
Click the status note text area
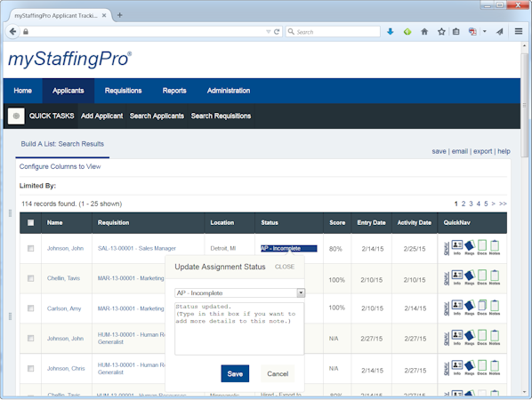pos(239,329)
